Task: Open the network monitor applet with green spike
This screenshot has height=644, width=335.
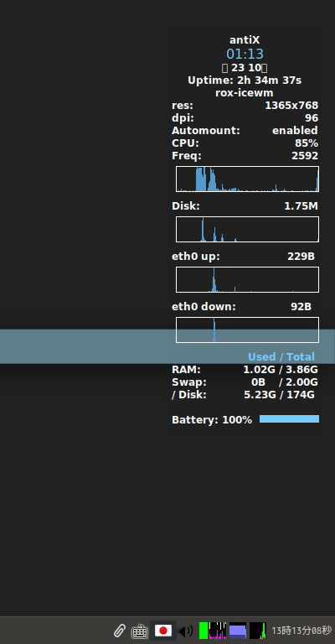Action: pyautogui.click(x=258, y=631)
